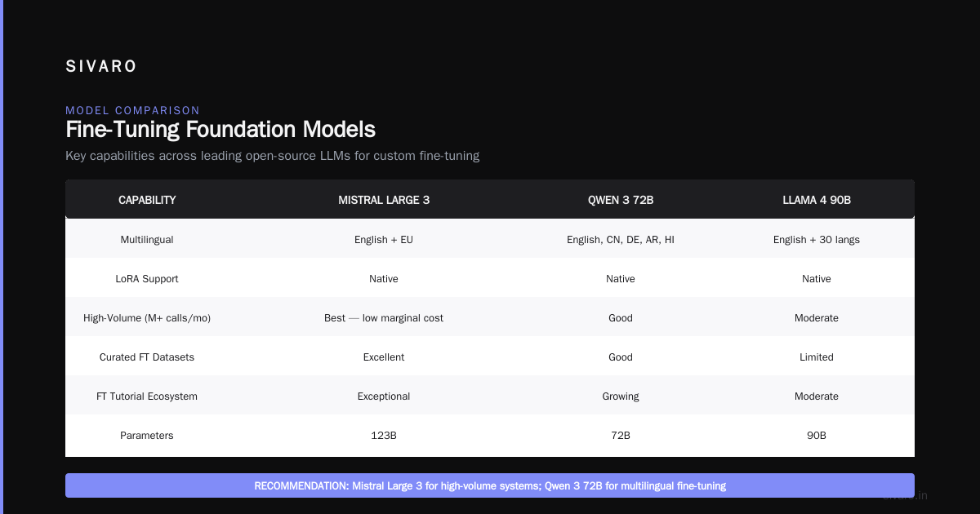This screenshot has width=980, height=514.
Task: Click Moderate in the FT Tutorial Ecosystem row
Action: (x=817, y=397)
